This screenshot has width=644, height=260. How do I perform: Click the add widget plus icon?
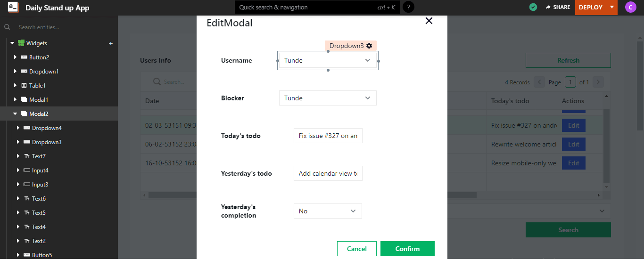111,43
